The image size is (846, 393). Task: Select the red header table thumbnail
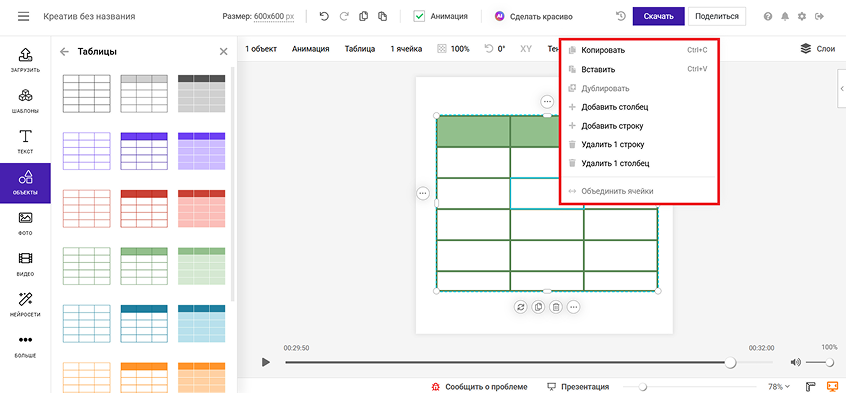[144, 208]
